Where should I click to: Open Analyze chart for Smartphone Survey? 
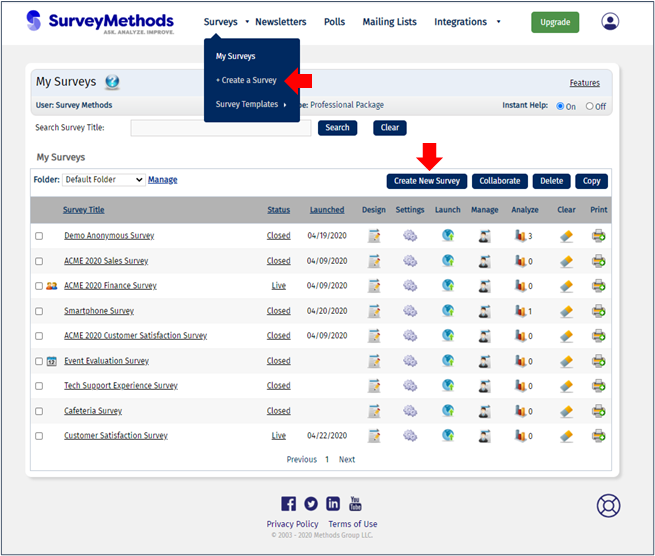(x=520, y=311)
